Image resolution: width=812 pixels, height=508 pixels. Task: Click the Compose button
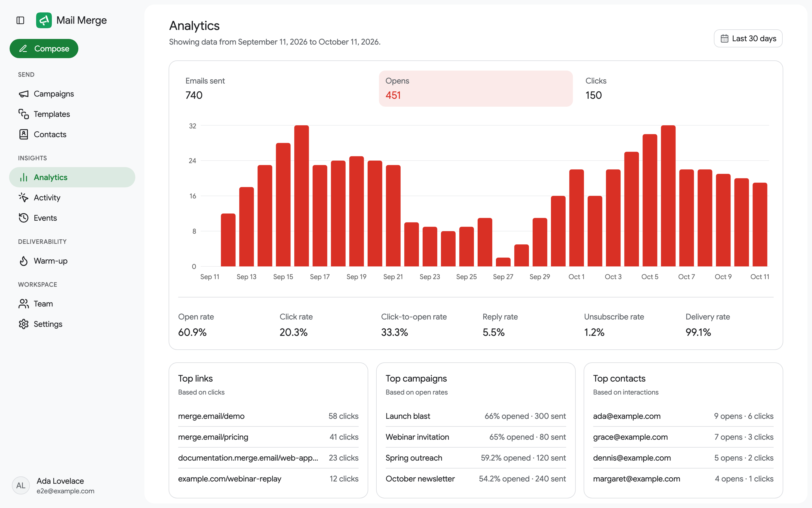[44, 49]
